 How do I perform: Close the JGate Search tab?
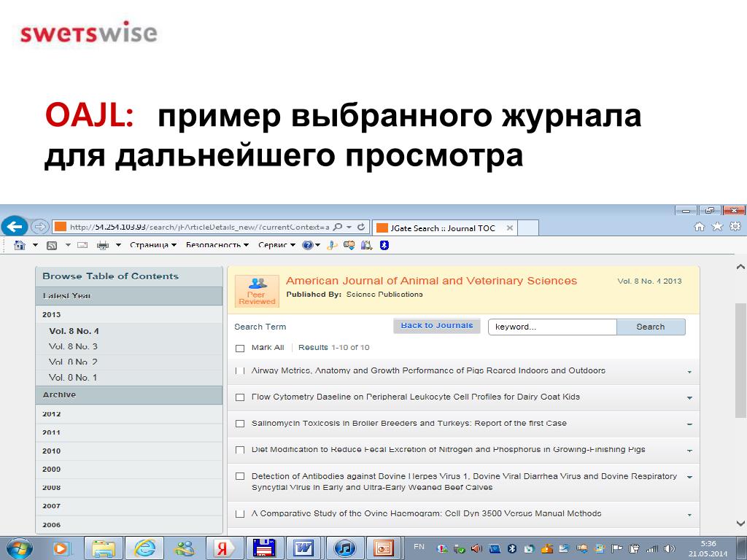pyautogui.click(x=509, y=228)
